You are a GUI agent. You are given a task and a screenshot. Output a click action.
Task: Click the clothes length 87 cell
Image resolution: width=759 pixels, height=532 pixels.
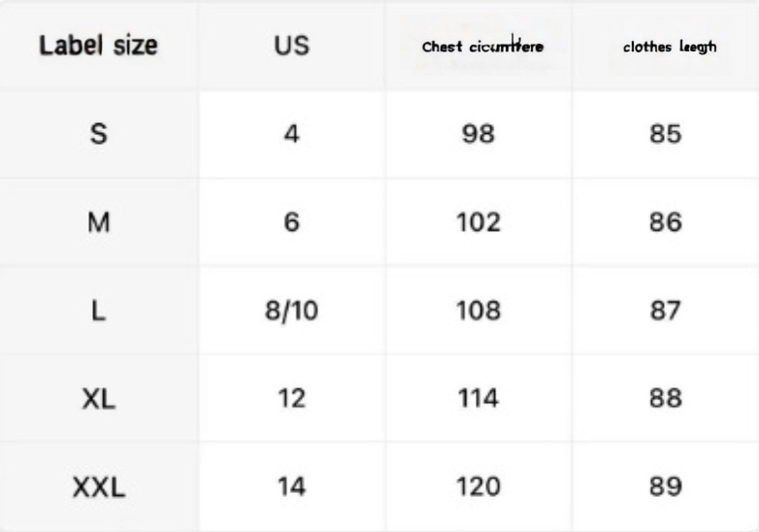point(665,311)
